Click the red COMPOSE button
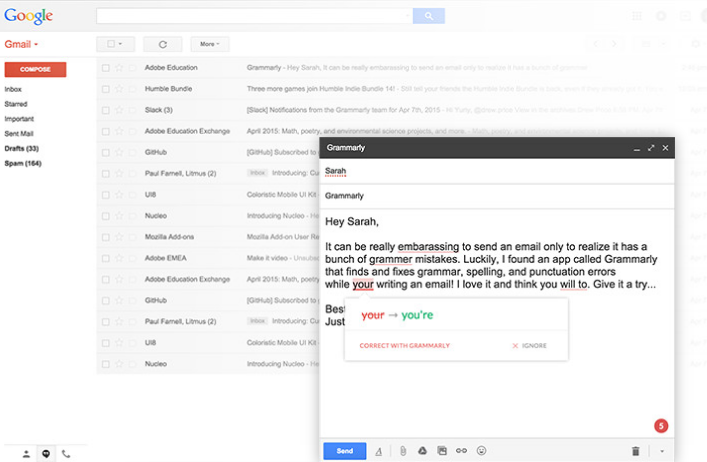707x462 pixels. (35, 69)
